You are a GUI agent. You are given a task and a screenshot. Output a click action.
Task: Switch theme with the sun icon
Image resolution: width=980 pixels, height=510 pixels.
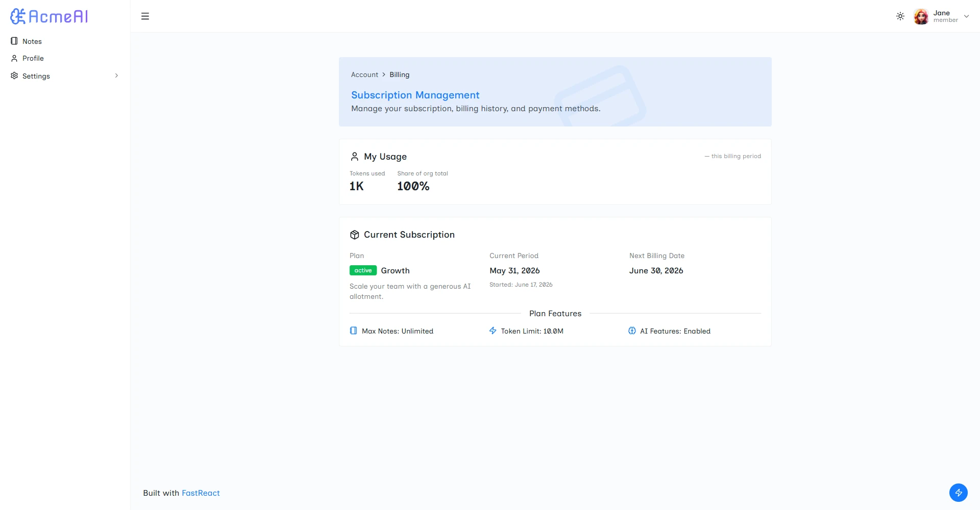(900, 16)
